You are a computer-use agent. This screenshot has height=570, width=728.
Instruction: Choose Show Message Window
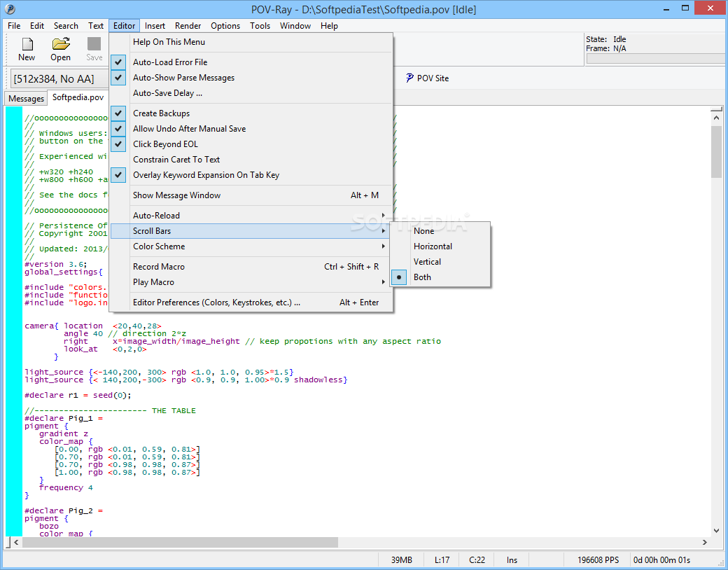(251, 195)
